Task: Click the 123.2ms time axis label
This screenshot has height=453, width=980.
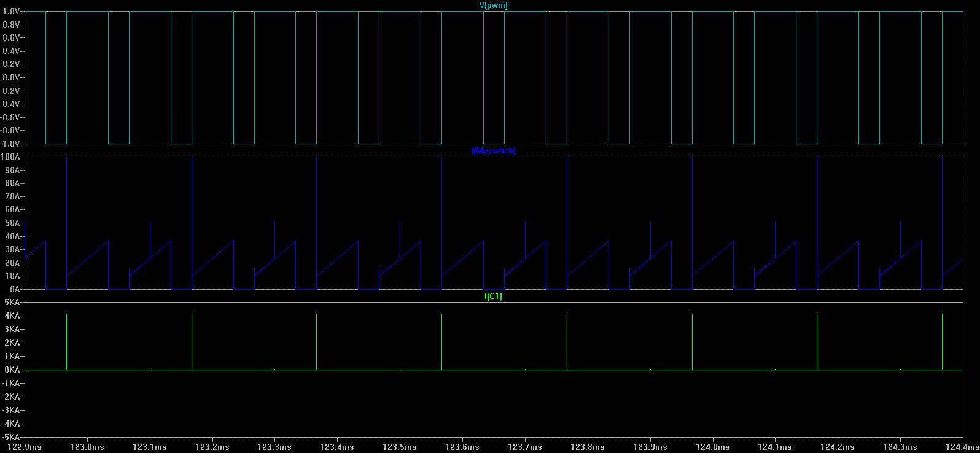Action: (x=212, y=447)
